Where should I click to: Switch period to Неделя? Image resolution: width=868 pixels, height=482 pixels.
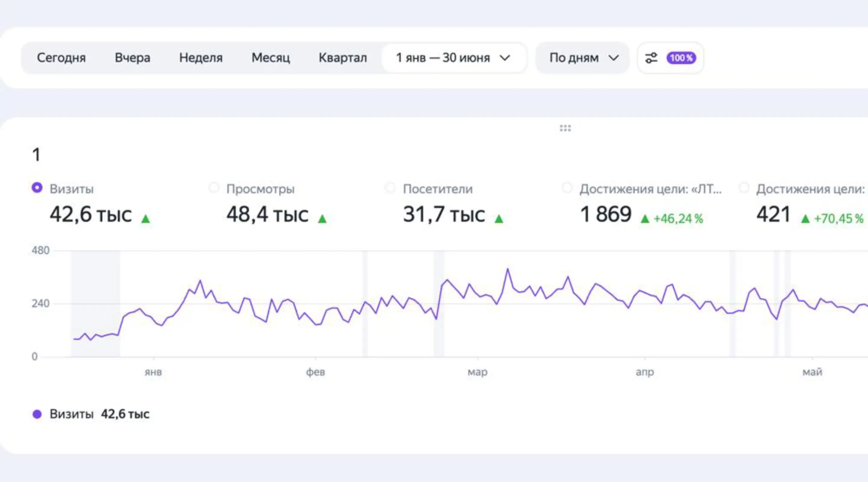(x=201, y=58)
